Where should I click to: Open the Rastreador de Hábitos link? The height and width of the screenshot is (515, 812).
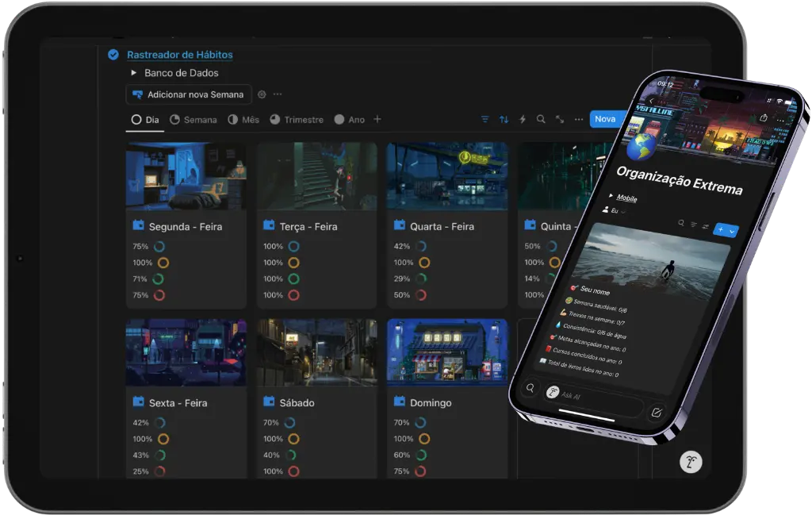pyautogui.click(x=180, y=55)
